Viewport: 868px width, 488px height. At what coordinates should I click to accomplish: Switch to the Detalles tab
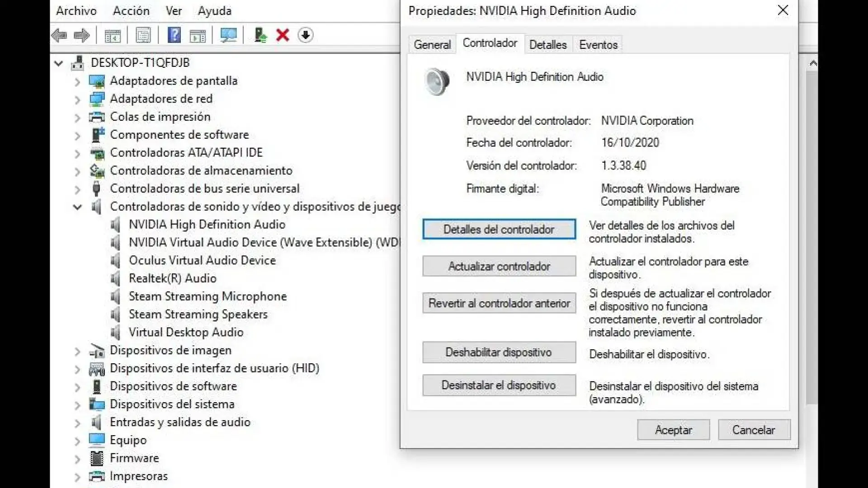(547, 44)
